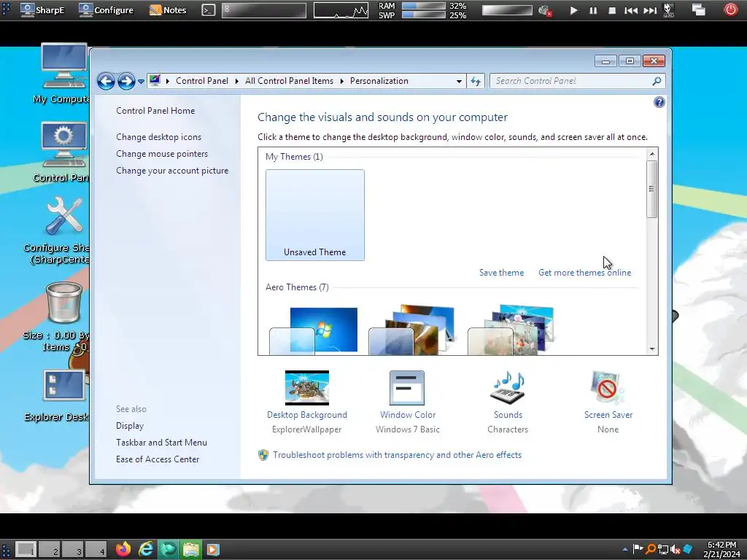This screenshot has height=560, width=747.
Task: Open the Explorer Desktop icon
Action: click(63, 395)
